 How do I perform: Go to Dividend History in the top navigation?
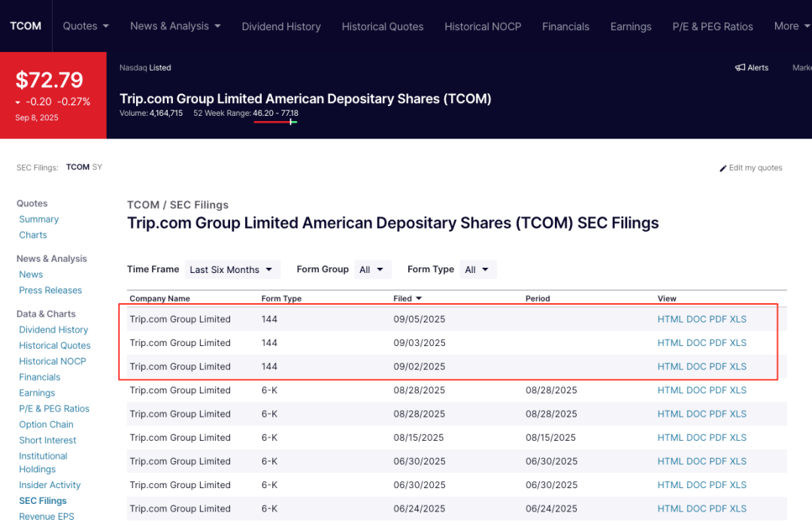pos(281,26)
